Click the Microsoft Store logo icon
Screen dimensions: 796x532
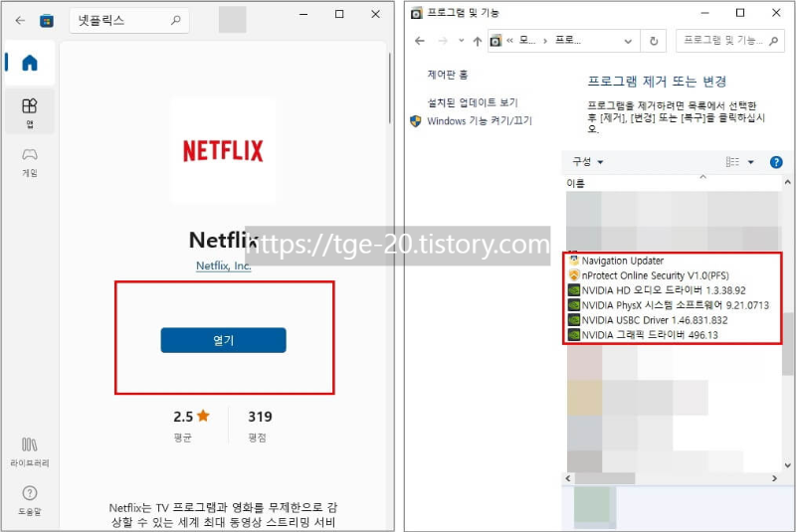(47, 21)
